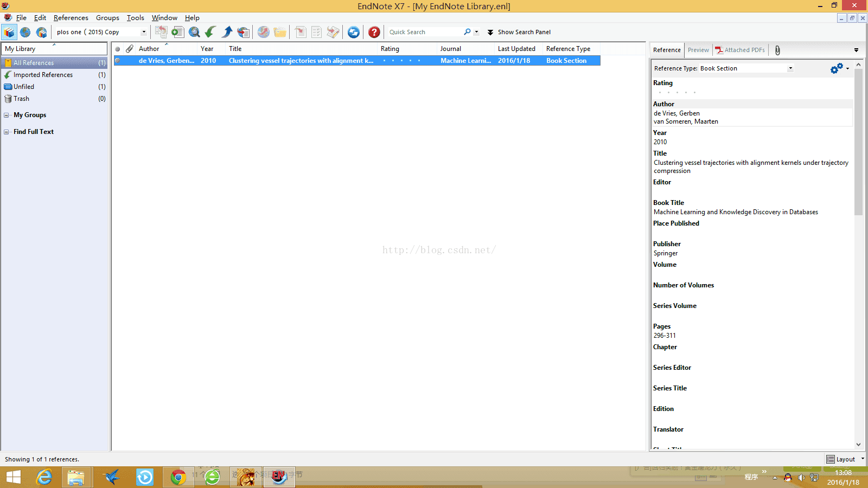Select the All References group
Screen dimensions: 868x488
click(55, 63)
